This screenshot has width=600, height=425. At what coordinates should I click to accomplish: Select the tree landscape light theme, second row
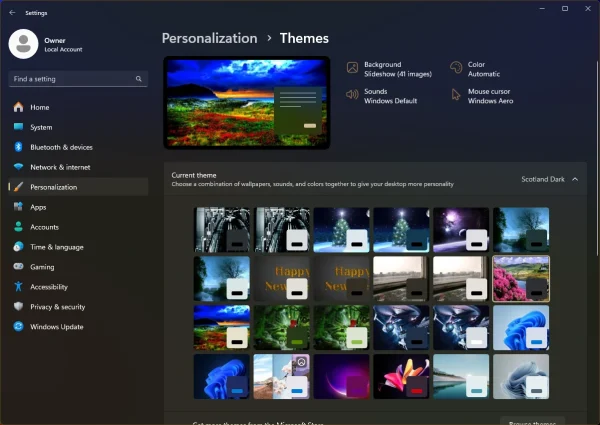(x=222, y=279)
